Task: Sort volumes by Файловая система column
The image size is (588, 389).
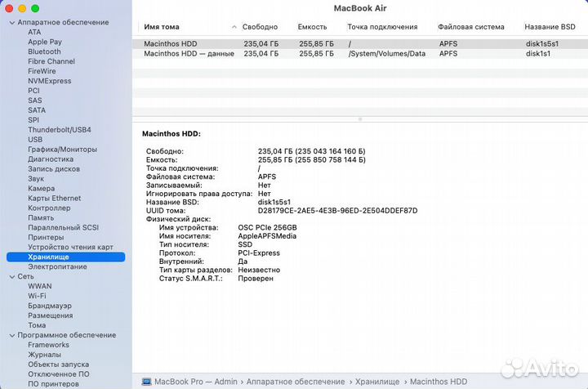Action: 470,27
